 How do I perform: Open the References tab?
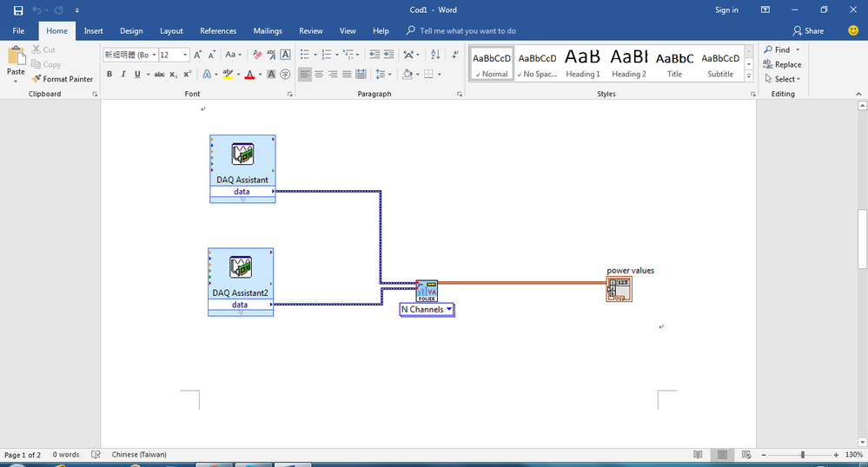tap(218, 31)
